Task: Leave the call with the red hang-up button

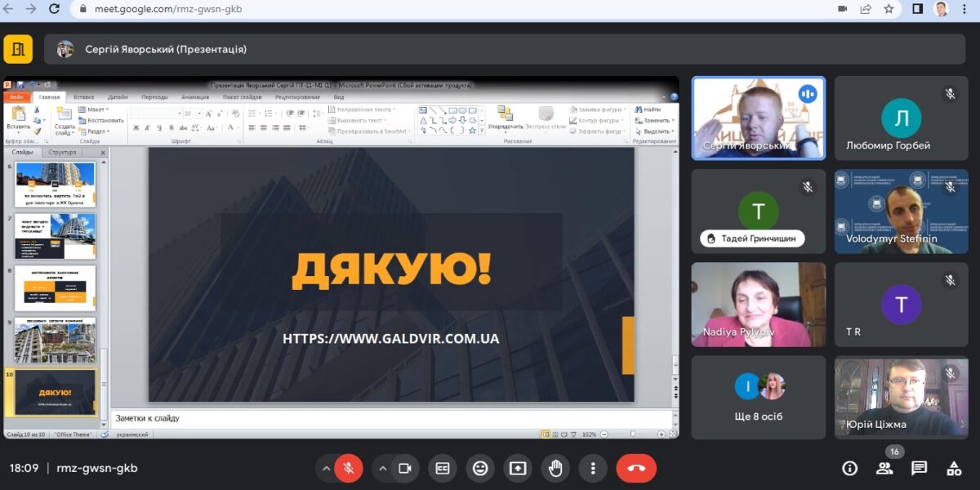Action: pos(636,468)
